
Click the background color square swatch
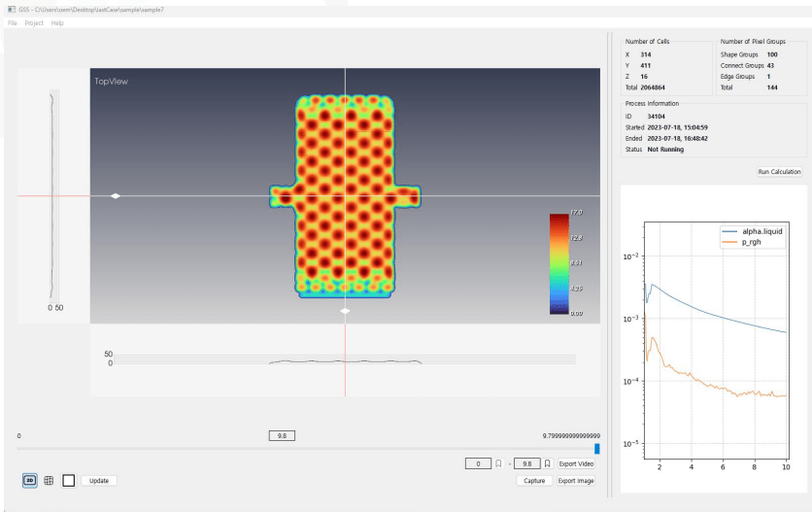(x=69, y=480)
